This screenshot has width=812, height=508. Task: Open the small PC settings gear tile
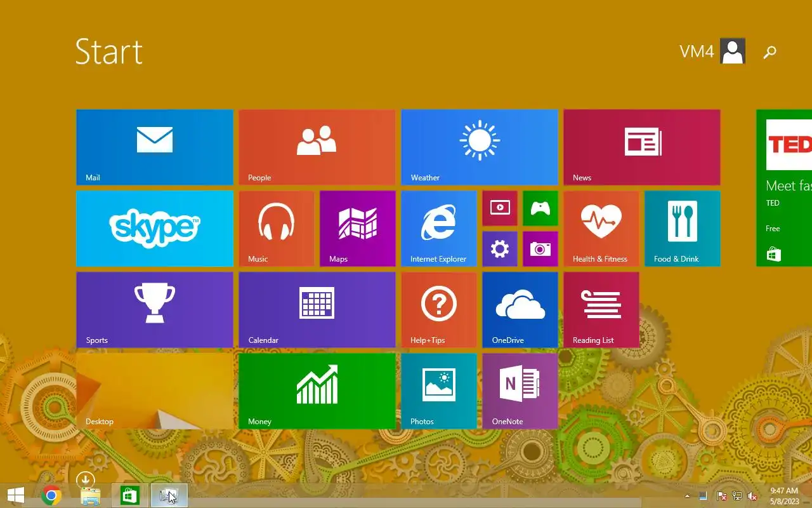point(500,249)
